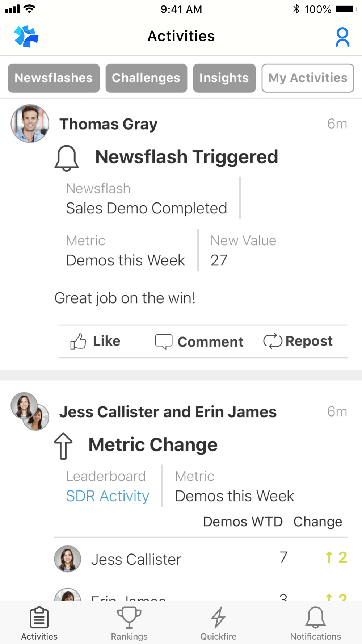Repost the Thomas Gray newsflash

click(x=298, y=341)
